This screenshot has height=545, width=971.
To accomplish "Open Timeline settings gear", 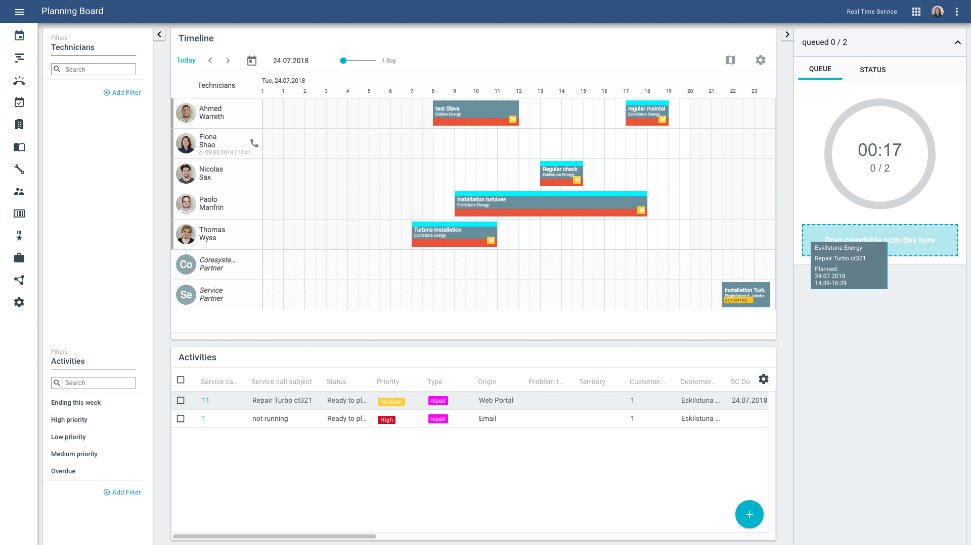I will pos(760,60).
